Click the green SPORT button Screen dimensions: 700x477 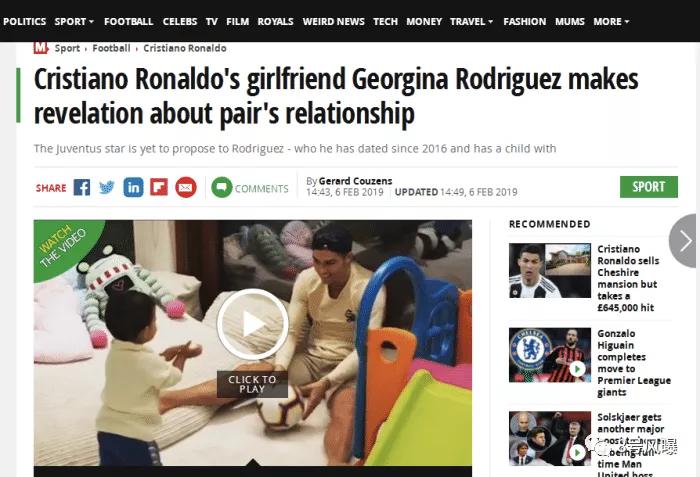coord(649,187)
